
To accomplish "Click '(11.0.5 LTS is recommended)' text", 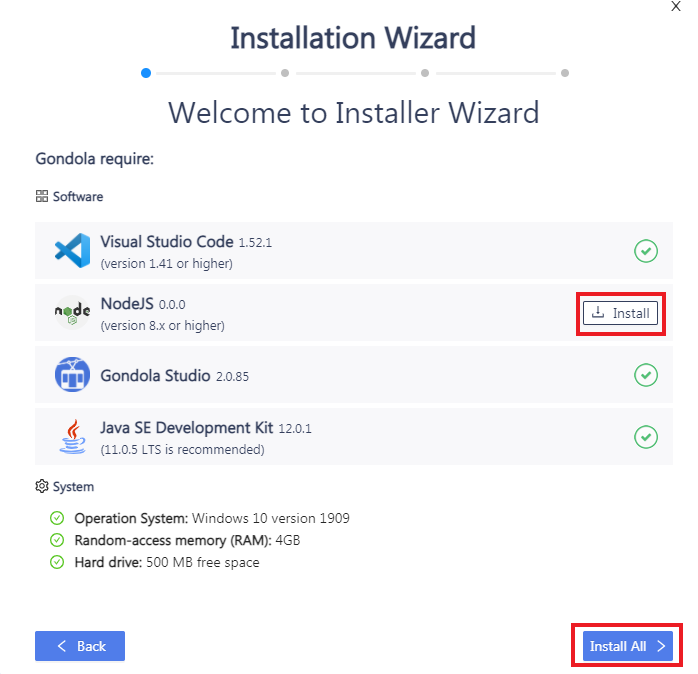I will [x=183, y=450].
